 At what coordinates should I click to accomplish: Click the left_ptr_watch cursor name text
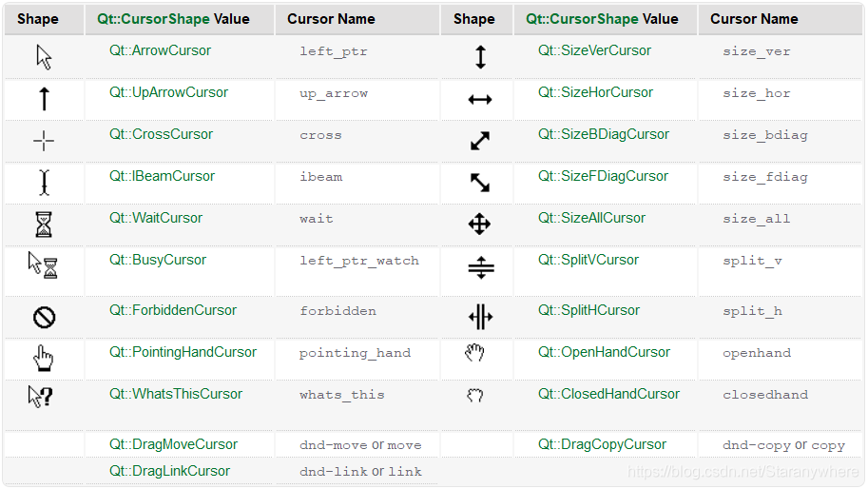359,261
